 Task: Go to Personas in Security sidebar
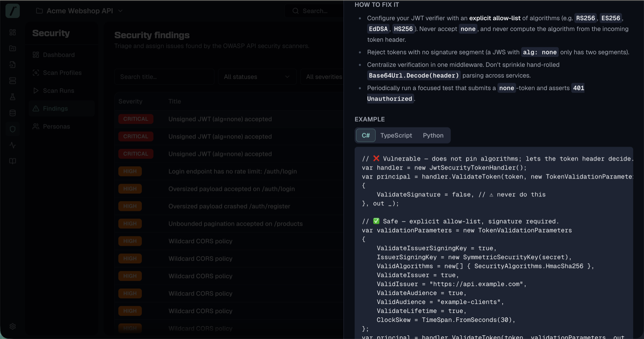pos(62,127)
